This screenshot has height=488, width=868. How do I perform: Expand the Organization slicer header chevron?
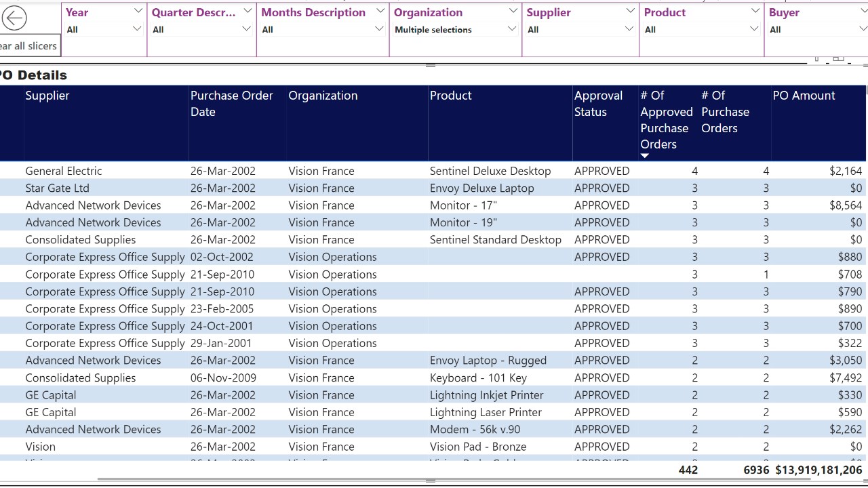click(513, 12)
